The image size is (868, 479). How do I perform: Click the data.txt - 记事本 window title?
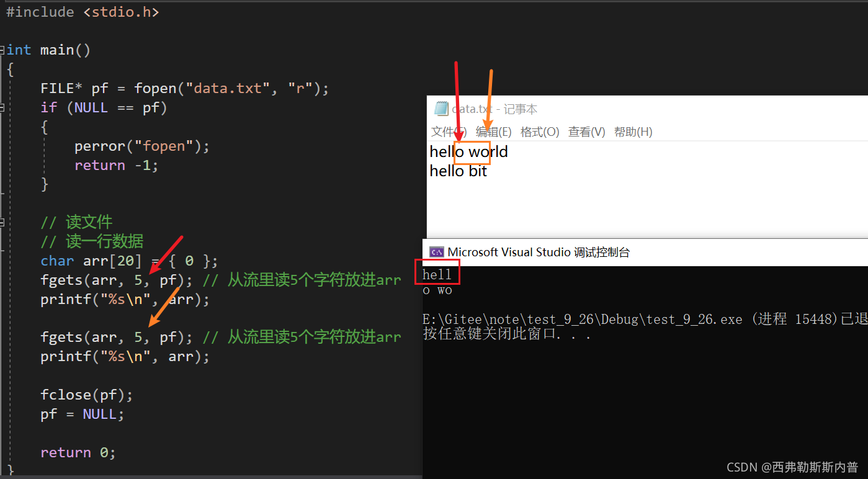tap(494, 109)
